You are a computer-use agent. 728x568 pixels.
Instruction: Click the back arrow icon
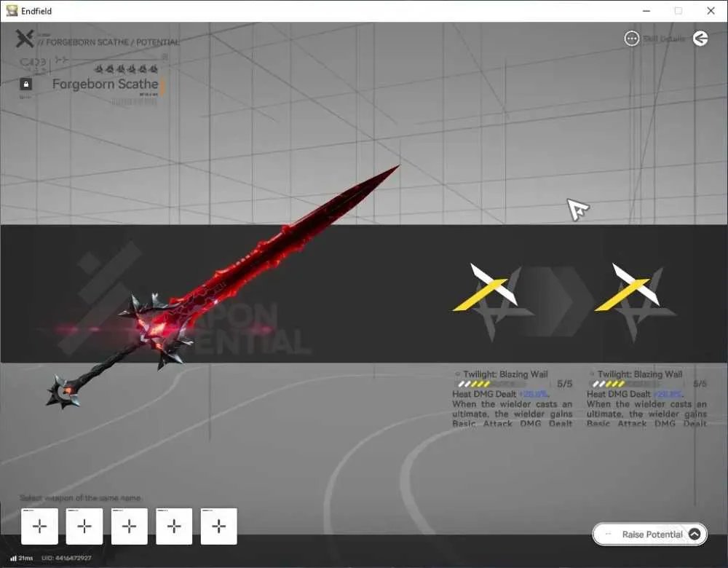[700, 39]
